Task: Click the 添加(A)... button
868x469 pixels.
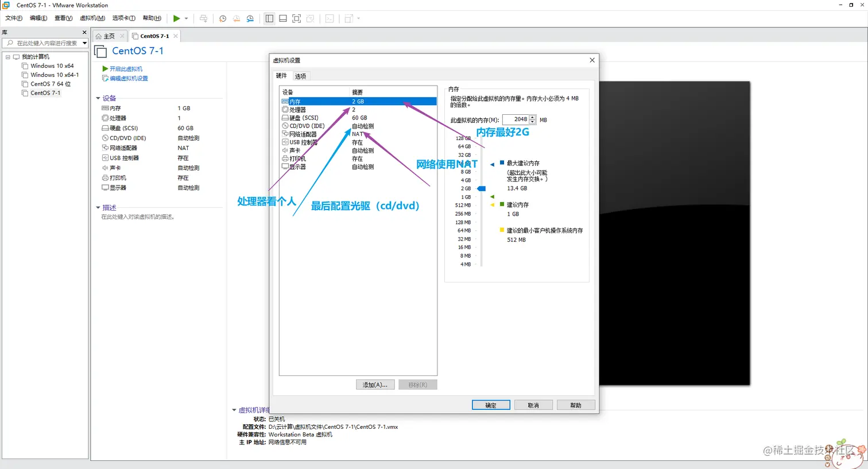Action: (375, 385)
